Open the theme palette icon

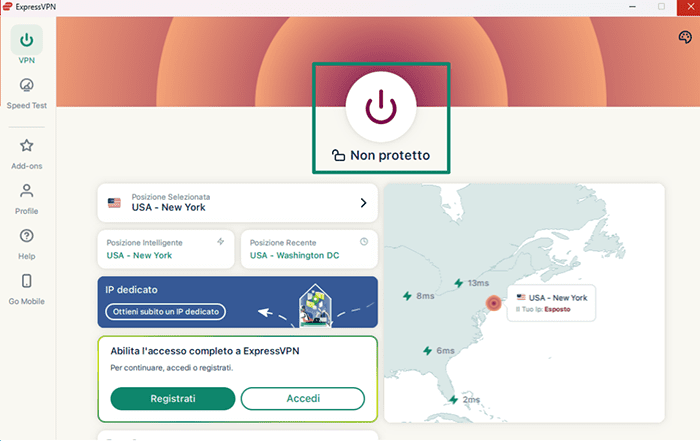point(685,38)
